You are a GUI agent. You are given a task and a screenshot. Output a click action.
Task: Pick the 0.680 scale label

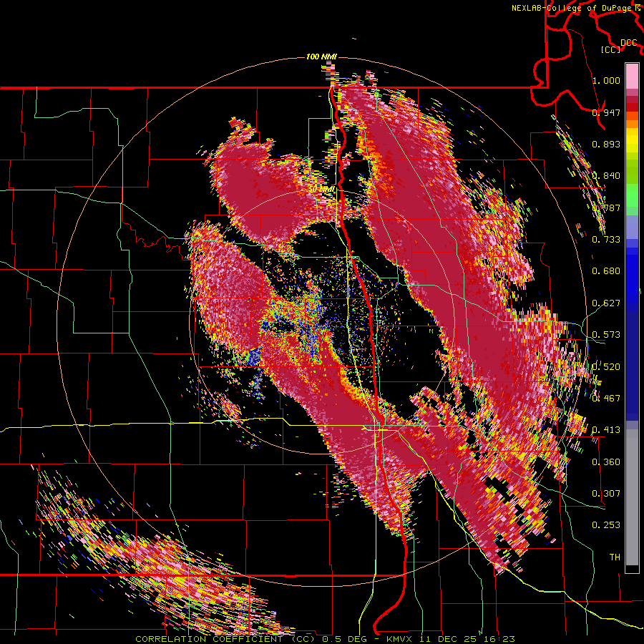(606, 271)
